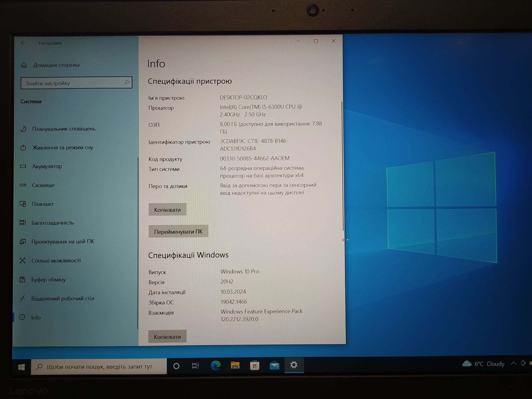Select Буфер обміну menu label
Viewport: 532px width, 399px height.
(x=48, y=280)
